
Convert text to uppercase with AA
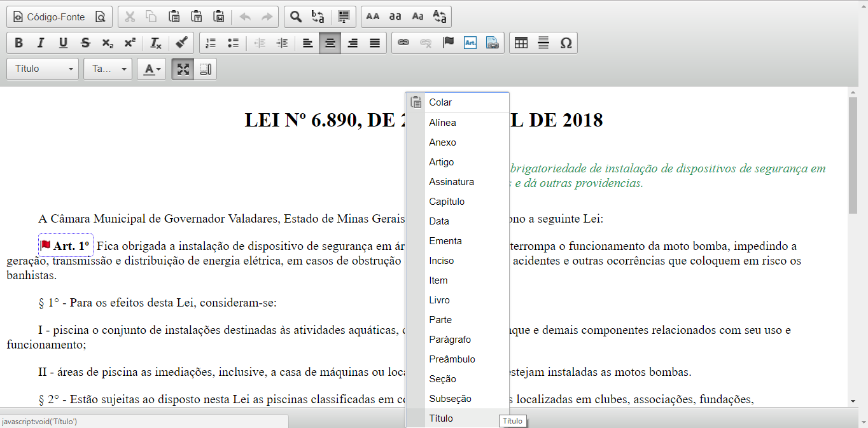click(373, 17)
